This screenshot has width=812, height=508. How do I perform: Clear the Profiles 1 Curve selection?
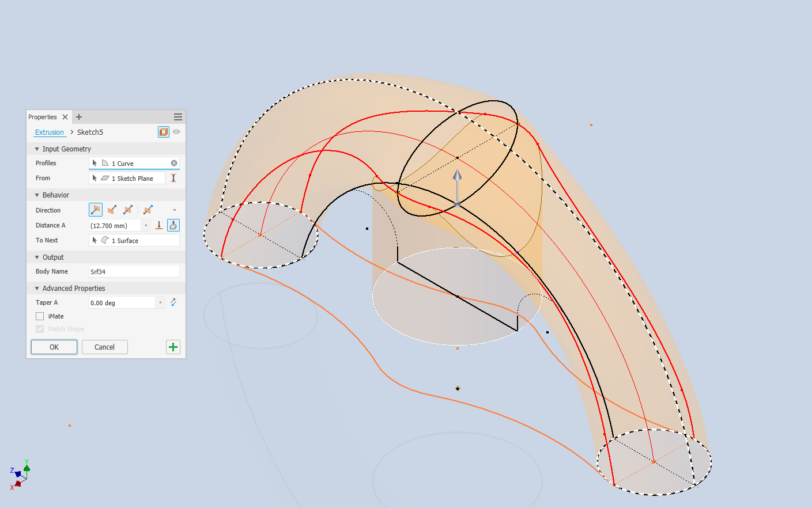174,163
